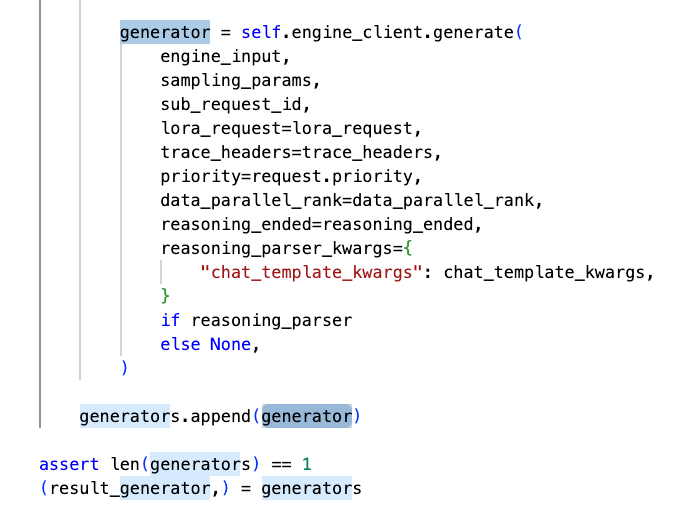The width and height of the screenshot is (680, 514).
Task: Click the 'engine_input,' argument line
Action: coord(225,57)
